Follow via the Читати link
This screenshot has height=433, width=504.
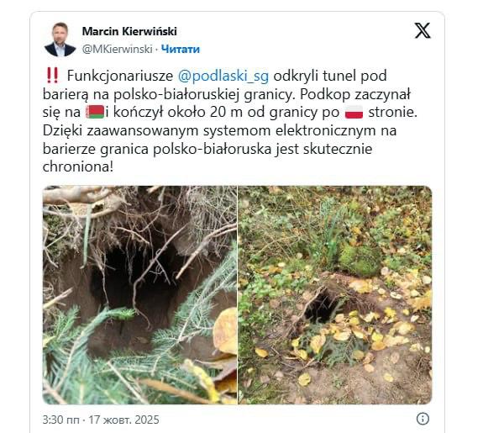[x=181, y=50]
